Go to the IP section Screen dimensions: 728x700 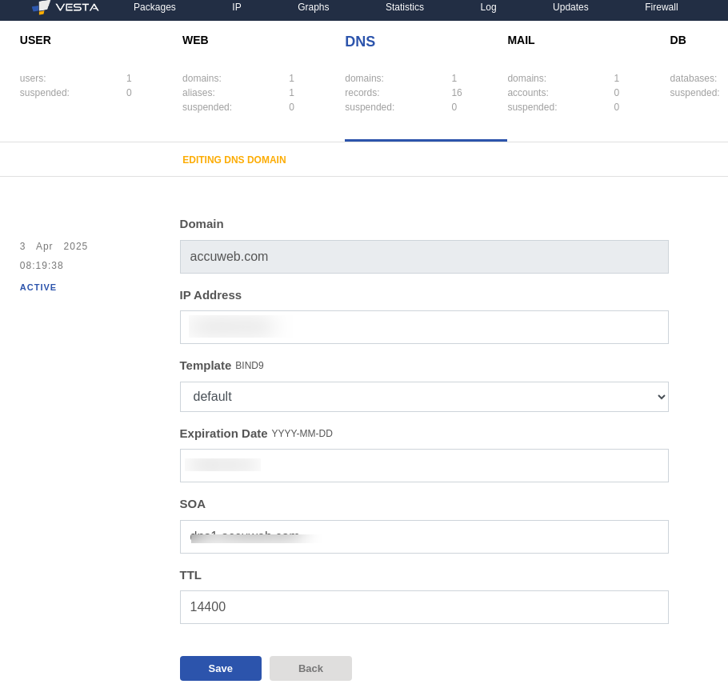pos(236,7)
